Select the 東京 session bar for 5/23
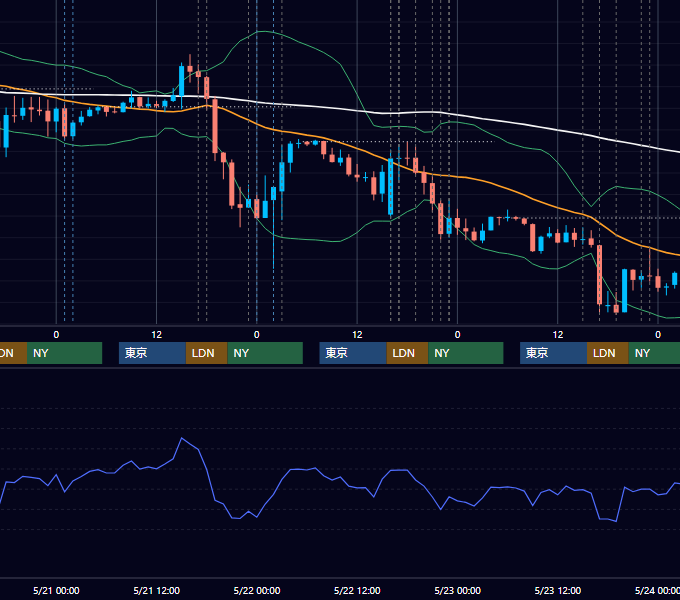Screen dimensions: 680x600 coord(553,353)
